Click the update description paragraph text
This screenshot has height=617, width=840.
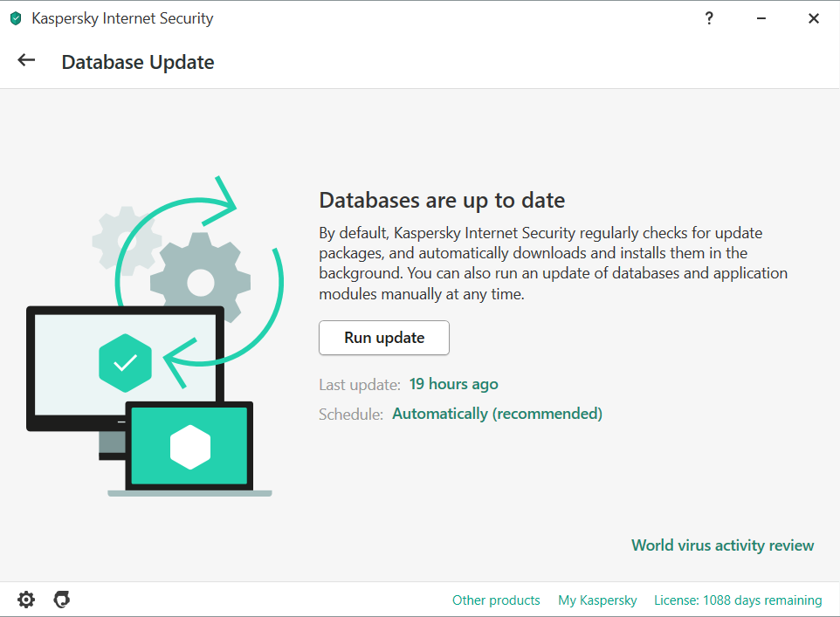(554, 264)
